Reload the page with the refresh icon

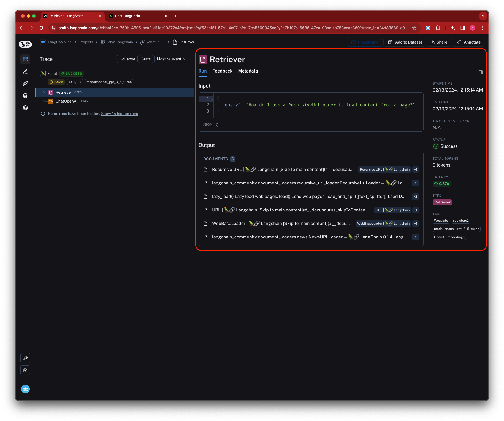tap(41, 28)
